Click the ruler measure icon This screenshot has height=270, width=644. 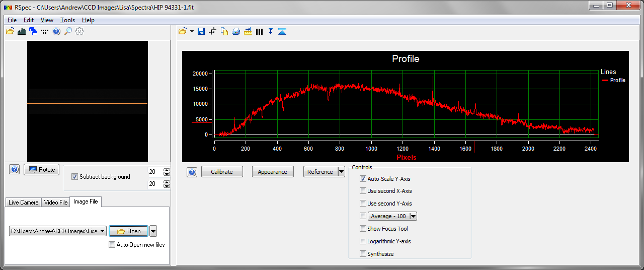[248, 32]
